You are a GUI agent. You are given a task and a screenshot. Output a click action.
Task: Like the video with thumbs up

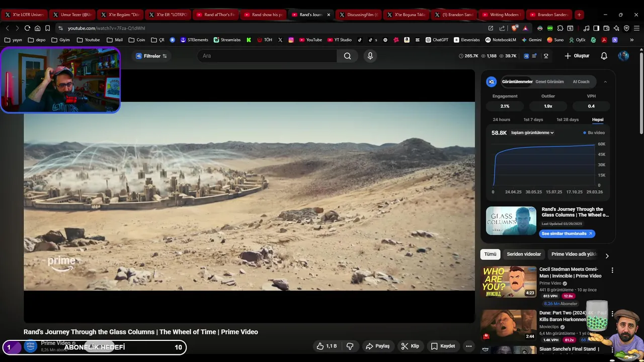(326, 346)
